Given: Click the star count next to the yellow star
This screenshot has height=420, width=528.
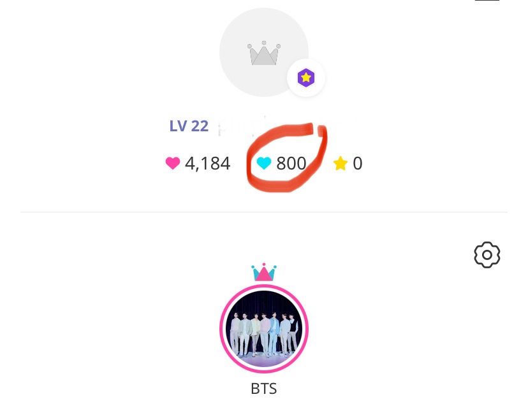Looking at the screenshot, I should click(x=358, y=163).
